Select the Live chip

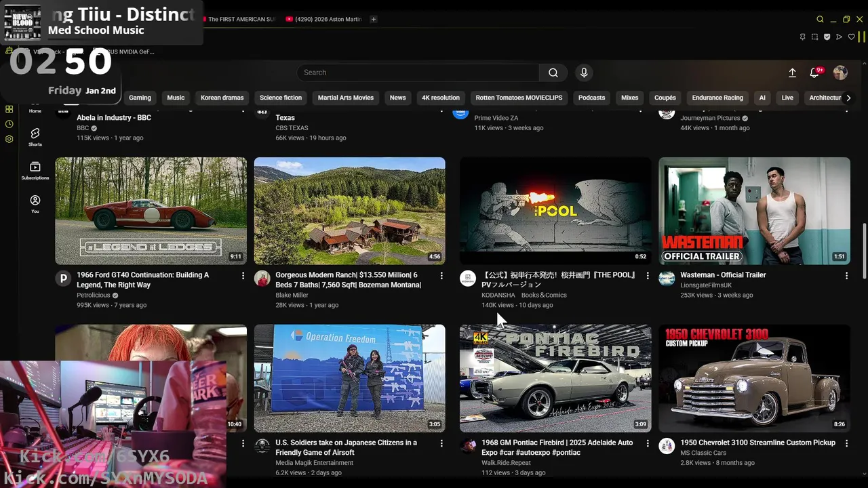[787, 98]
